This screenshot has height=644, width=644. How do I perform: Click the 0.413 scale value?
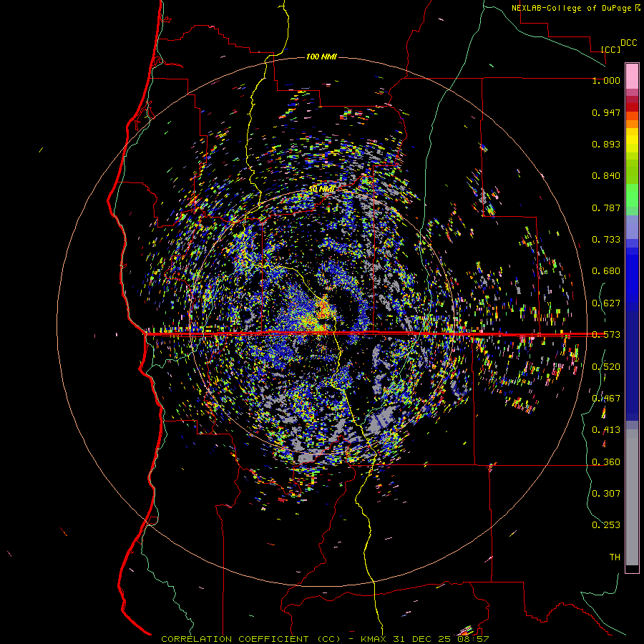606,430
